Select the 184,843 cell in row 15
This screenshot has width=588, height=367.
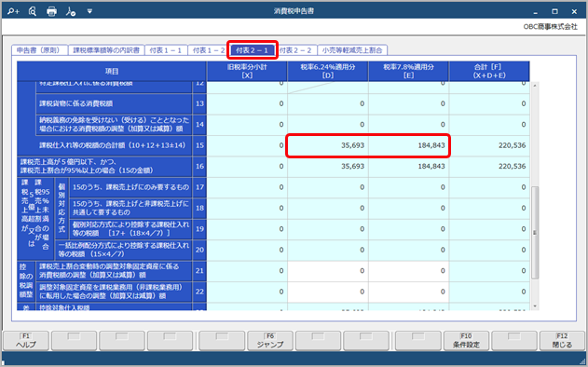[408, 145]
